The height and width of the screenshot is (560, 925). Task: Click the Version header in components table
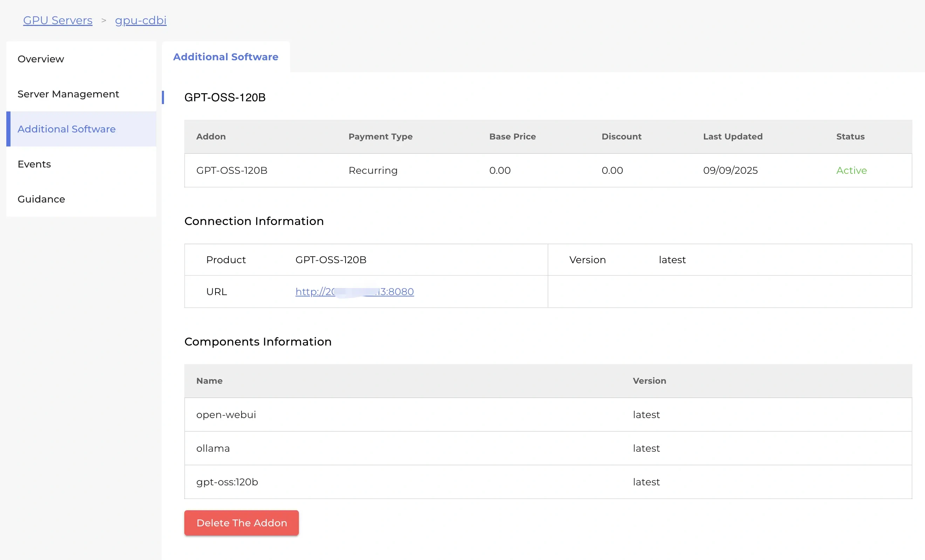pyautogui.click(x=649, y=381)
